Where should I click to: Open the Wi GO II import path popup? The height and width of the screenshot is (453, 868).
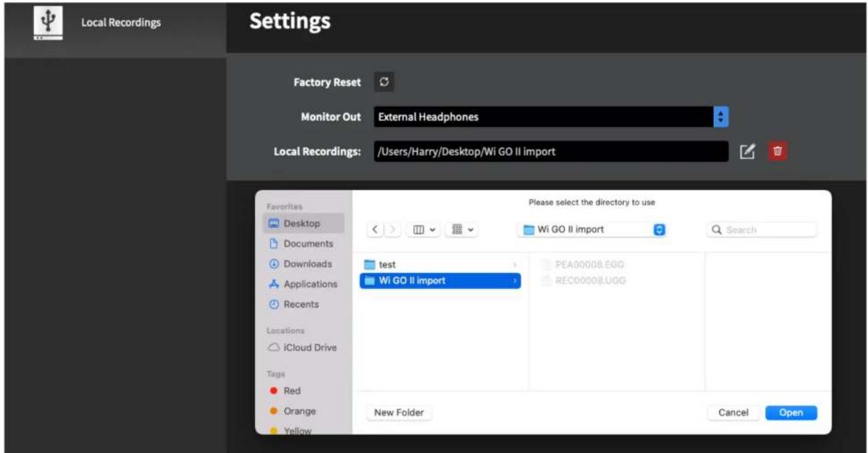(593, 230)
